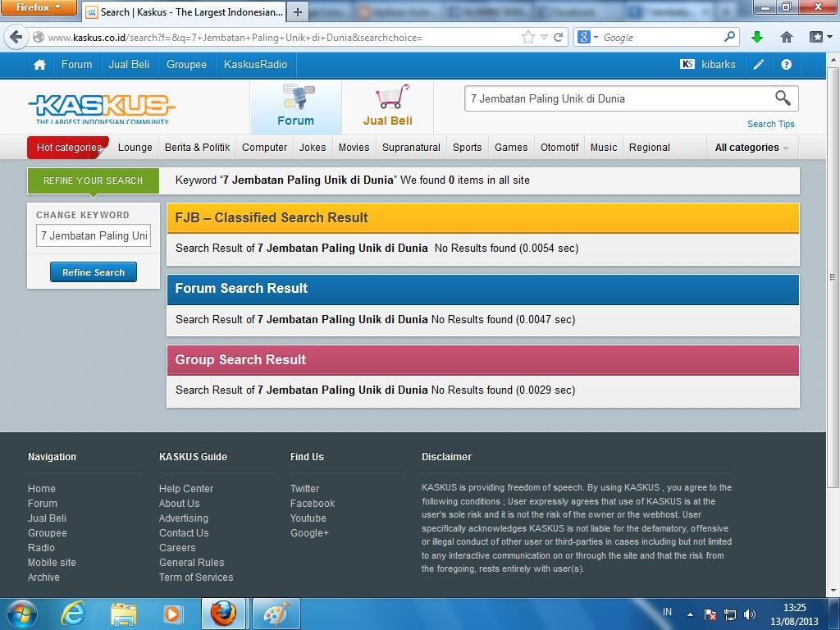
Task: Click the Google search magnifier icon
Action: point(729,36)
